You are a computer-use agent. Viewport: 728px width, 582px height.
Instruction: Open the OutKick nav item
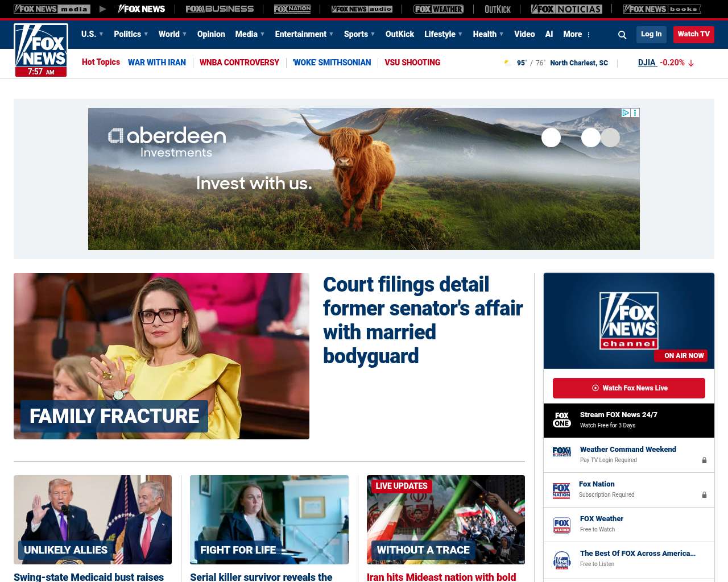400,34
